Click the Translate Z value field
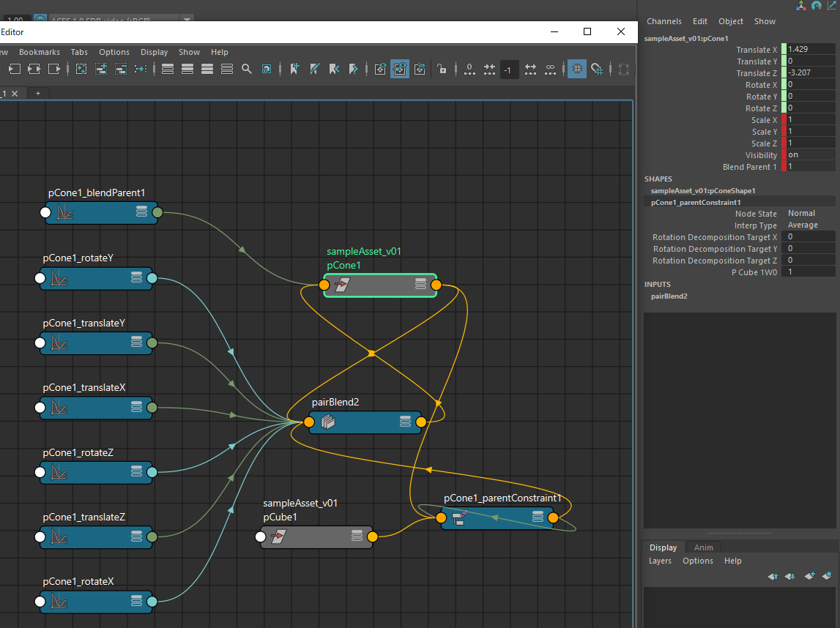This screenshot has width=840, height=628. coord(810,73)
